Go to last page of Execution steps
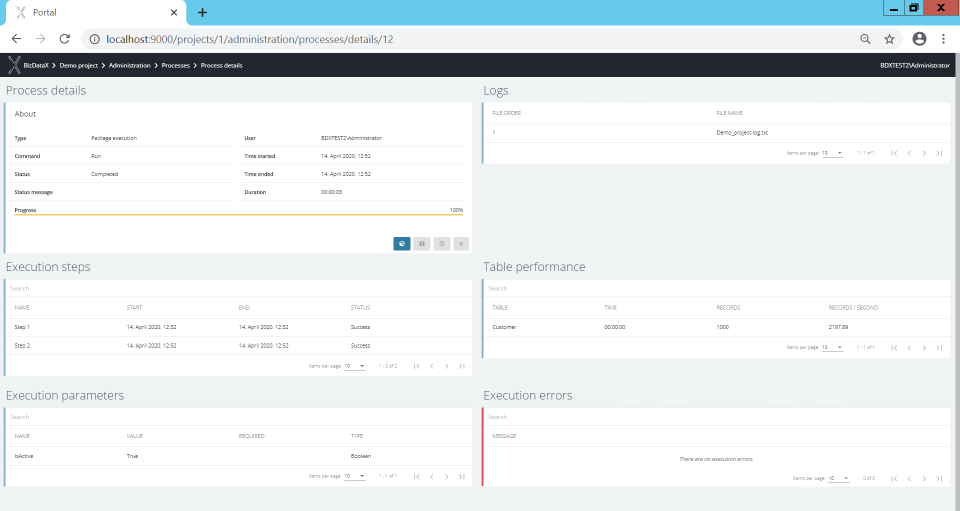This screenshot has width=960, height=511. coord(462,366)
